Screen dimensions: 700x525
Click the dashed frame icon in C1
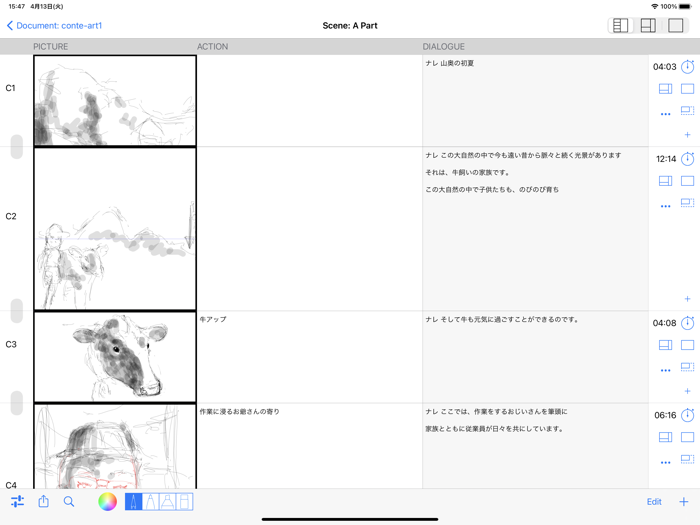[688, 110]
